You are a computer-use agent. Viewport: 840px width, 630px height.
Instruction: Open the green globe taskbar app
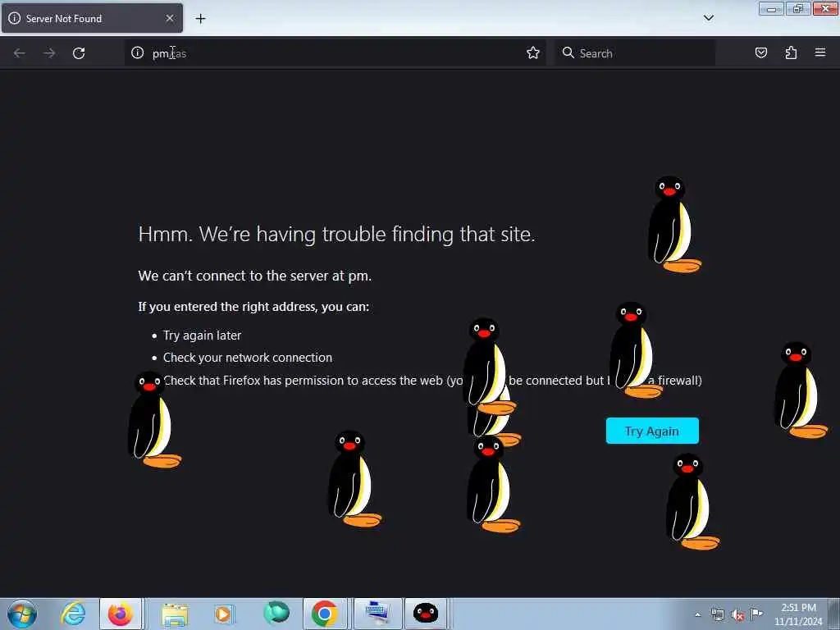[276, 613]
